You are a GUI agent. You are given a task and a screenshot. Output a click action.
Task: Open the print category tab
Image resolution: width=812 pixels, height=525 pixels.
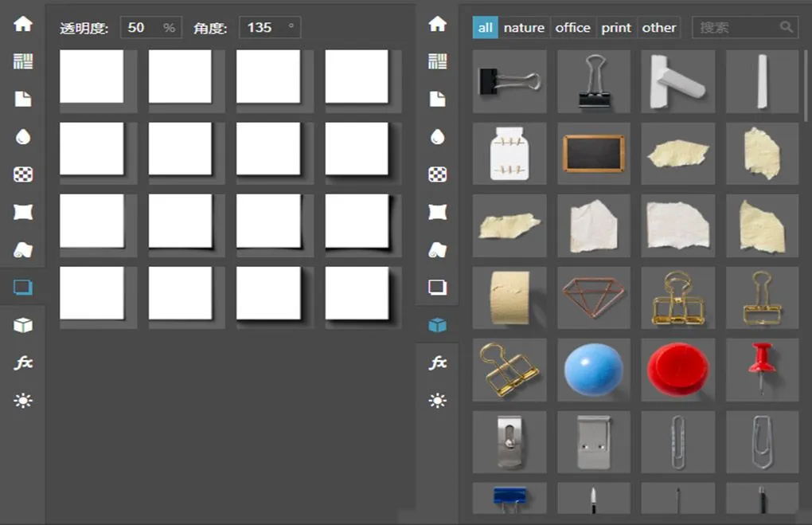(x=616, y=27)
